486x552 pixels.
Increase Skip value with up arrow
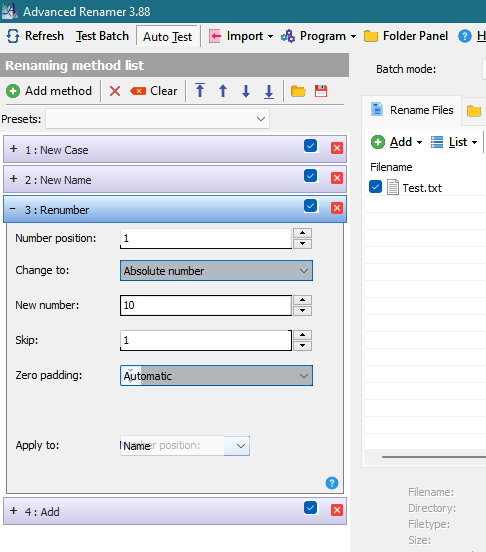coord(302,335)
